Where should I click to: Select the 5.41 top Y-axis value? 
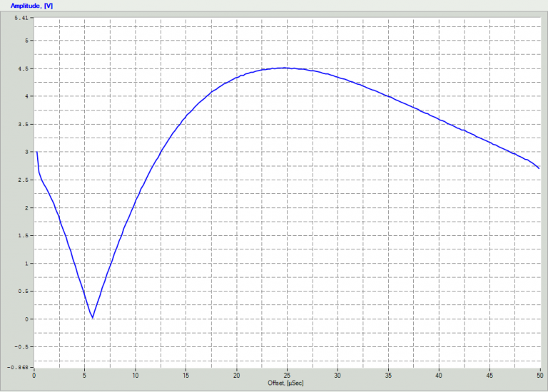[21, 18]
